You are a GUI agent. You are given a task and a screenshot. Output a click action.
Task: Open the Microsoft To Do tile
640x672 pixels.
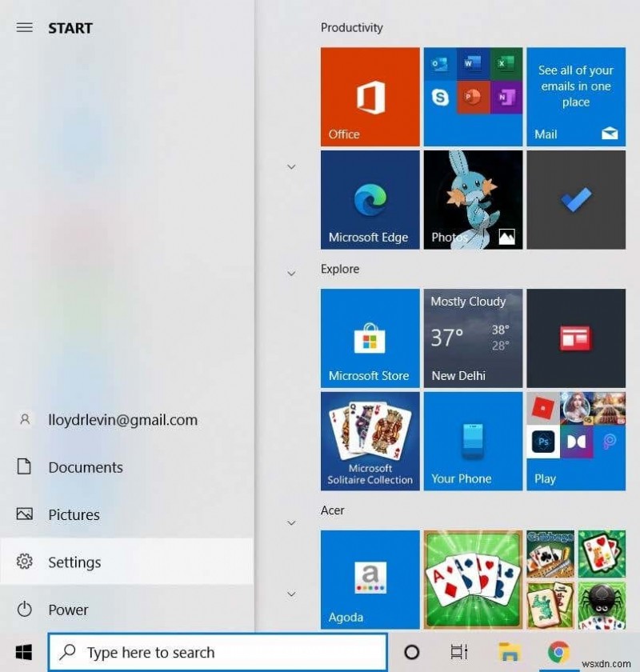coord(575,198)
